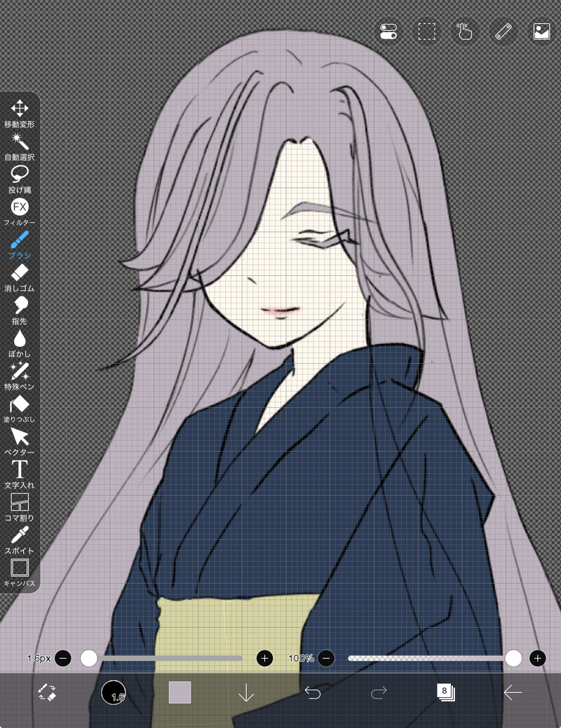Screen dimensions: 561x728
Task: Tap the 100% opacity value
Action: point(301,658)
